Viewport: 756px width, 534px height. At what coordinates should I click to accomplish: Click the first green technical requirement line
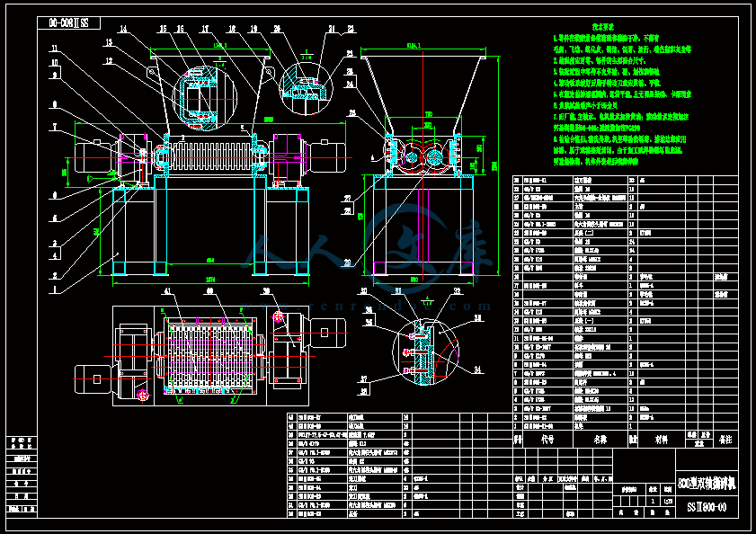click(x=606, y=38)
